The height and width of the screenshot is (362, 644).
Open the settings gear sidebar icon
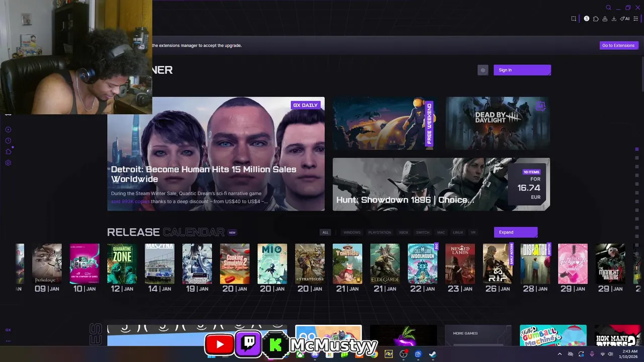[x=8, y=163]
